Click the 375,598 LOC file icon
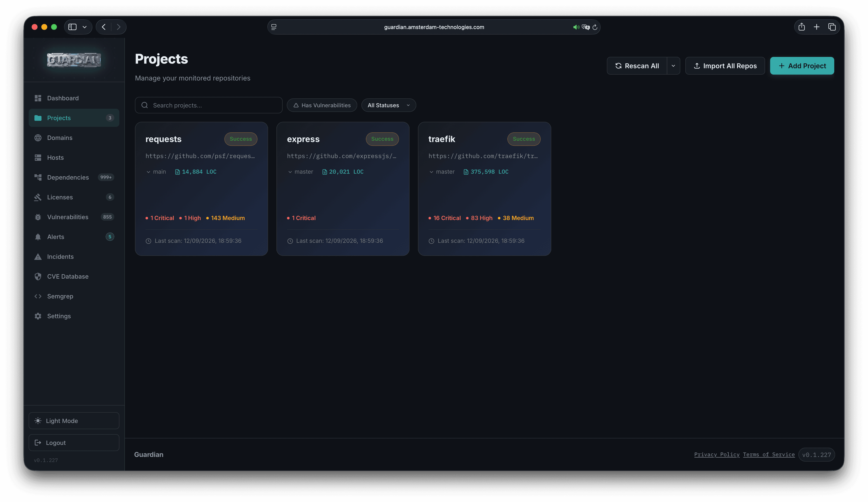 pyautogui.click(x=466, y=172)
